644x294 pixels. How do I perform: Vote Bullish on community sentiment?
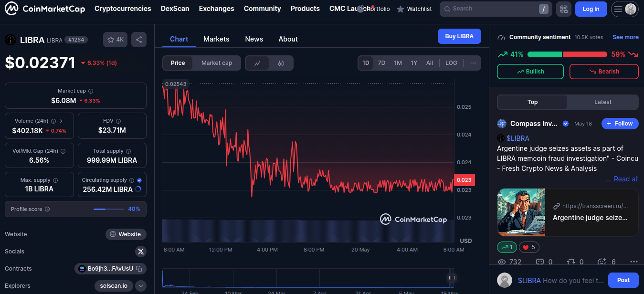click(x=530, y=72)
